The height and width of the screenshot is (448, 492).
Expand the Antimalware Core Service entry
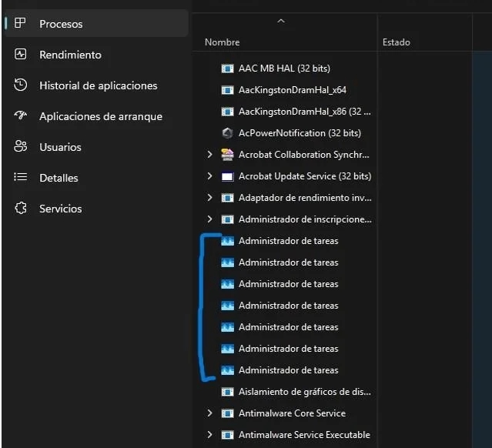[x=209, y=413]
